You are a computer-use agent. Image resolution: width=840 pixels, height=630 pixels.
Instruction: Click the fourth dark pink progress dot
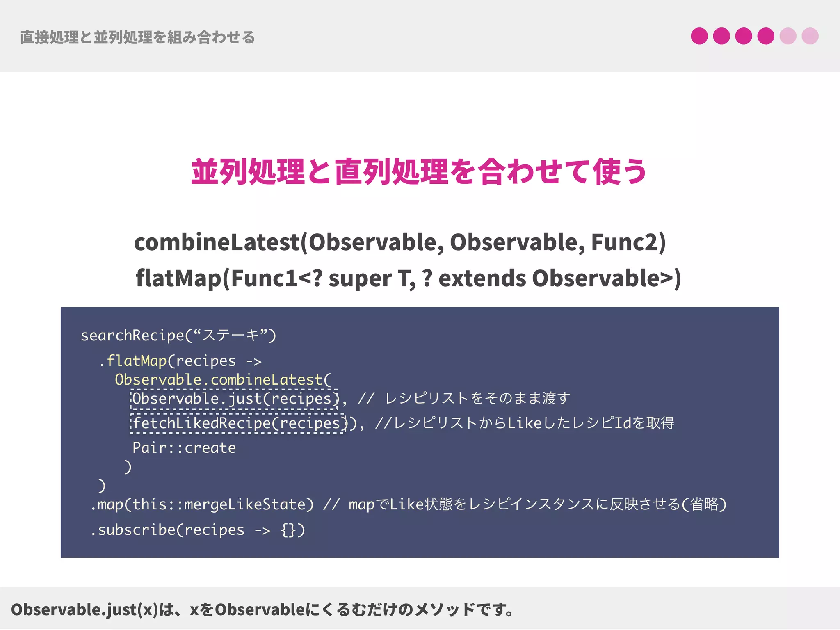pos(766,36)
